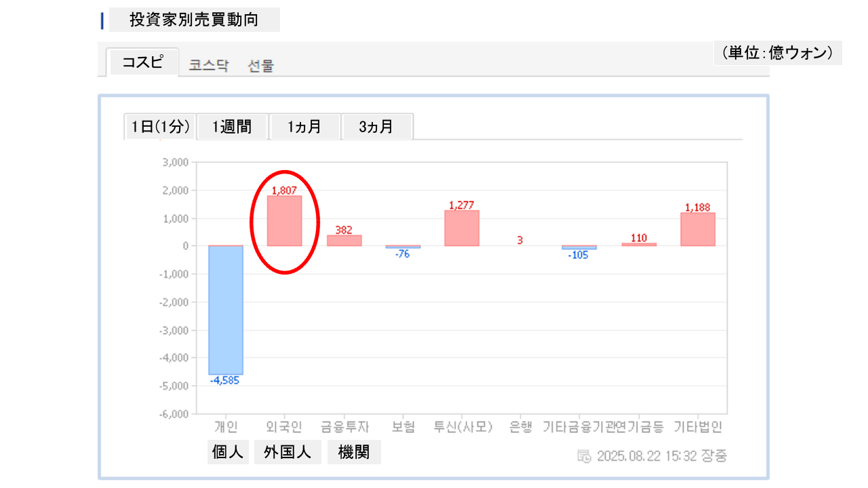Click the blue 개인 bar showing -4,585
Screen dimensions: 868x488
225,310
